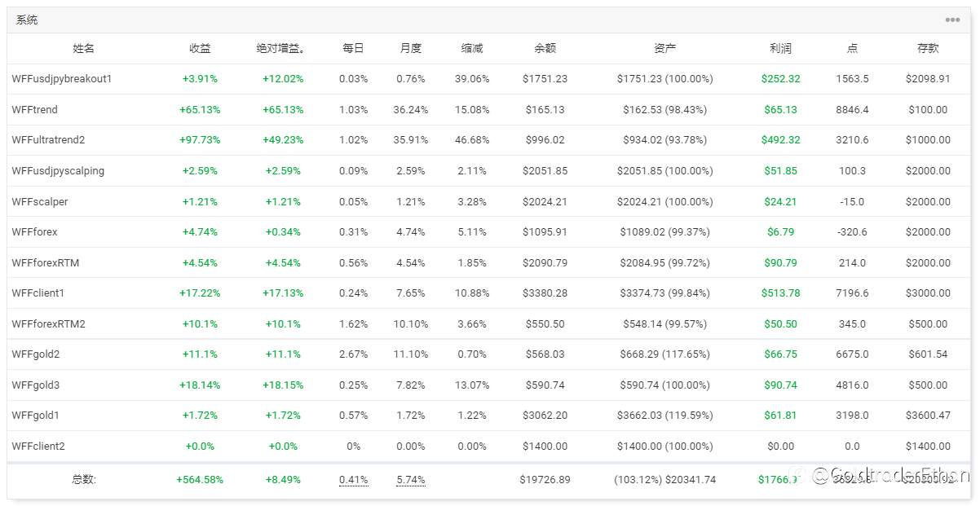Click WFFclient1 balance $3380.28

coord(545,293)
